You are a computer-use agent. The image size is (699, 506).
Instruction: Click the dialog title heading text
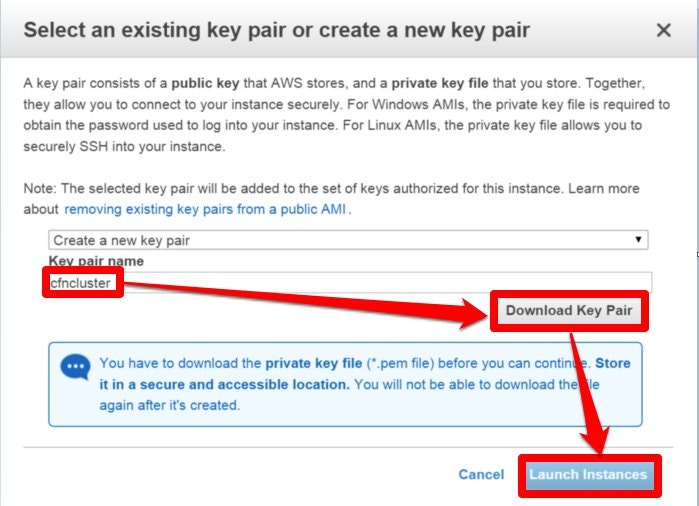coord(276,30)
